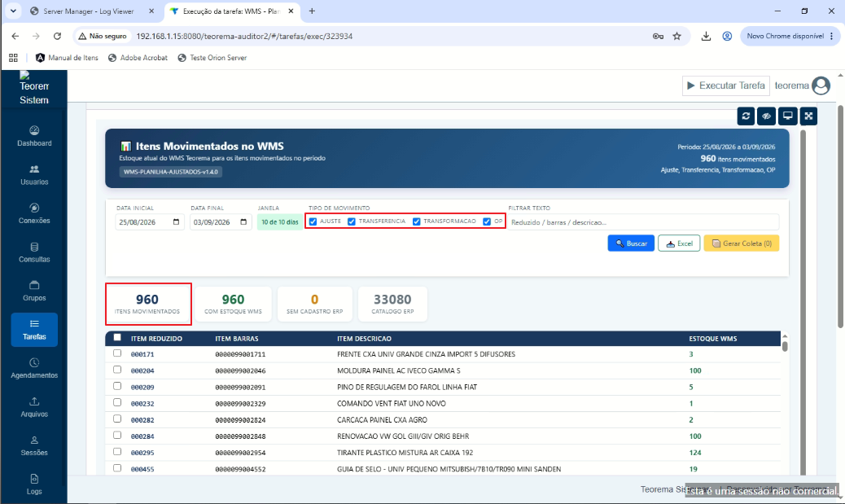Open Usuarios in the sidebar
The image size is (845, 504).
[34, 174]
